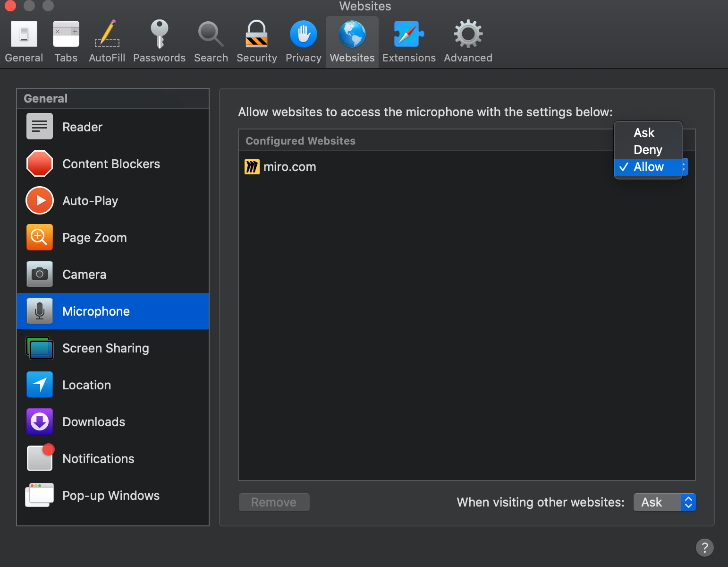Open the 'When visiting other websites' dropdown
Image resolution: width=728 pixels, height=567 pixels.
[x=664, y=502]
